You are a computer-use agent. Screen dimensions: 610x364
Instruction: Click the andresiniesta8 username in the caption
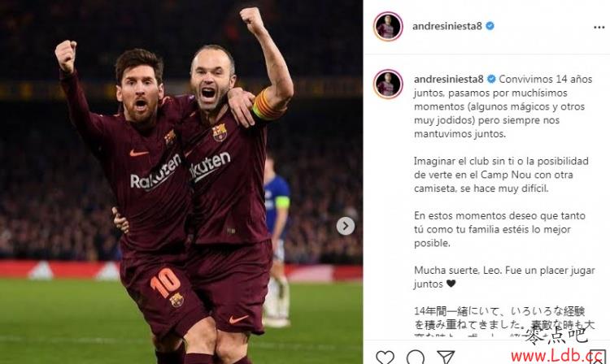(448, 80)
